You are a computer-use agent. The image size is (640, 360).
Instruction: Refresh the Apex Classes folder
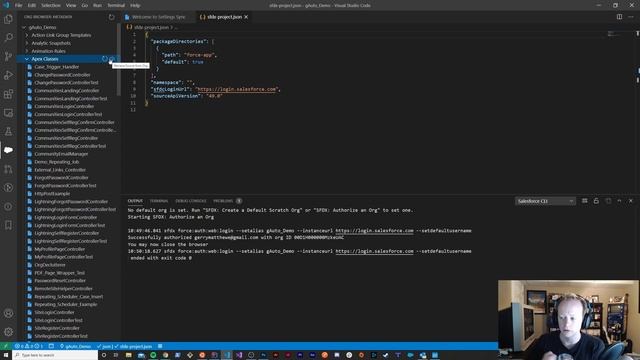105,59
